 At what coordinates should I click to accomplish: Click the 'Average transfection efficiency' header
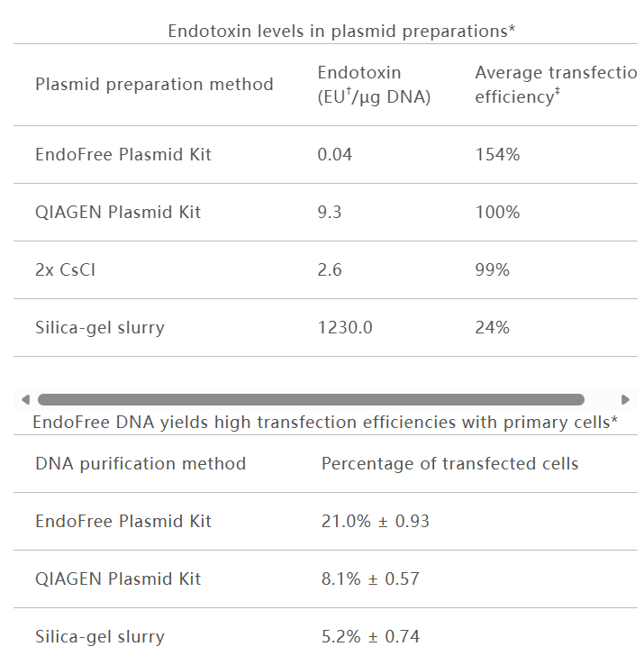tap(556, 85)
